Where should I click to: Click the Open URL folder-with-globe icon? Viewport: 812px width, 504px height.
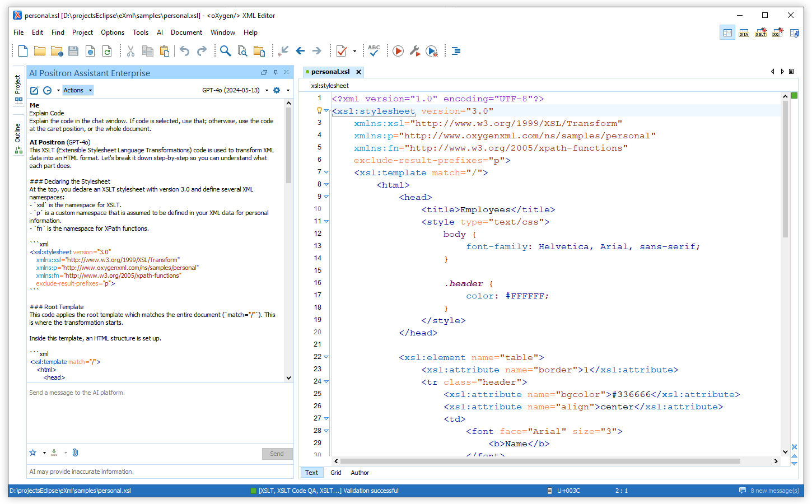(57, 52)
